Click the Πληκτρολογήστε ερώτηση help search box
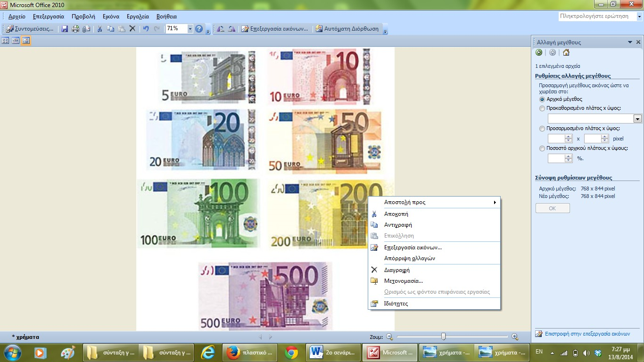The height and width of the screenshot is (362, 644). [597, 16]
